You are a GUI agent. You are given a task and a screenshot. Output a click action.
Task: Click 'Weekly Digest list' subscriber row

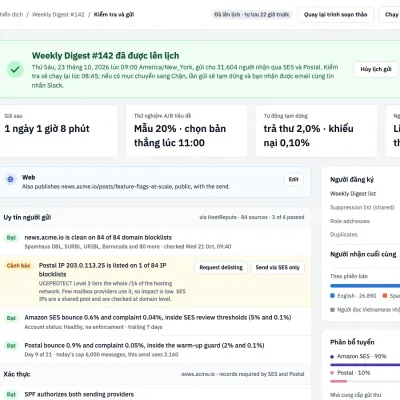pos(353,194)
